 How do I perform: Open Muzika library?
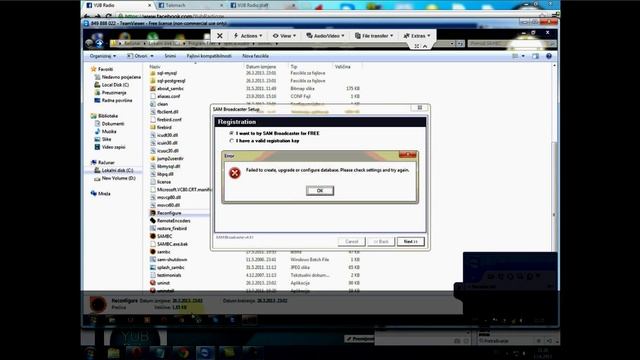tap(105, 131)
